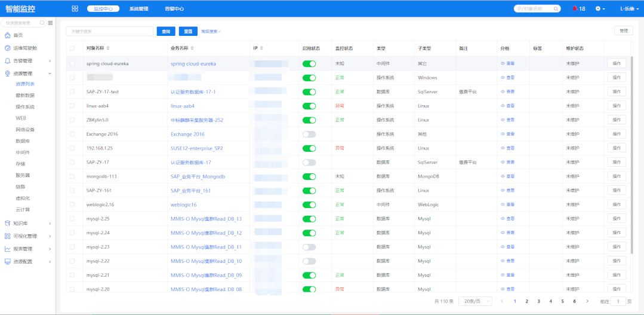Tick the checkbox for the linux-aab4 row
This screenshot has width=644, height=315.
(x=72, y=106)
